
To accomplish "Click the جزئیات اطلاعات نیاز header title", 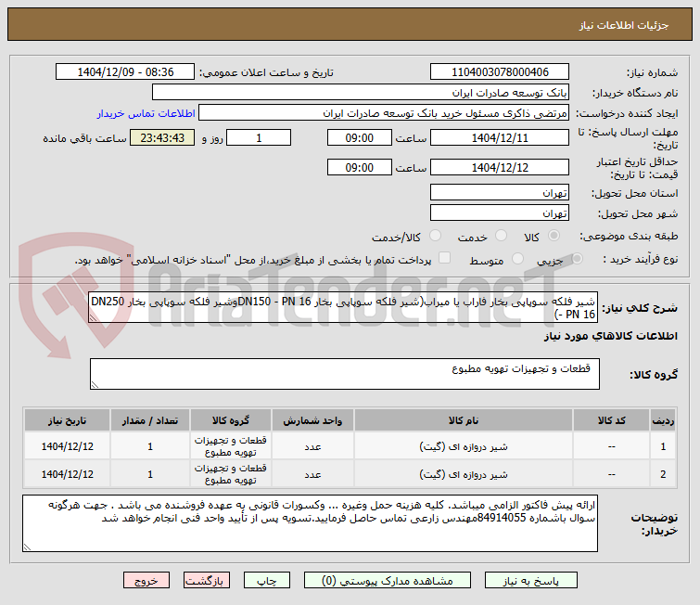I will pyautogui.click(x=624, y=25).
